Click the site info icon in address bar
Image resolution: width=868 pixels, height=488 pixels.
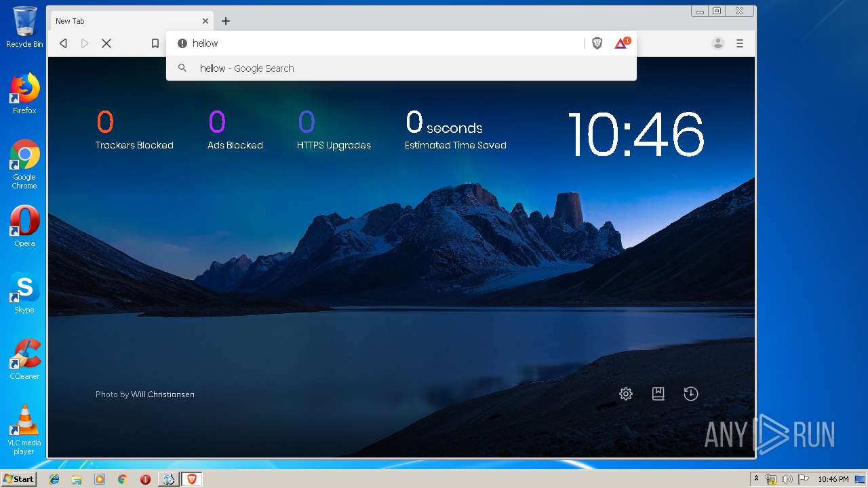pyautogui.click(x=182, y=43)
